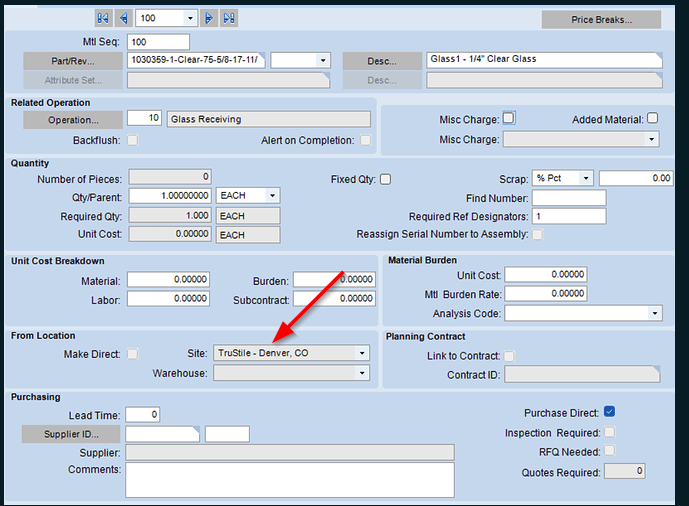This screenshot has height=506, width=689.
Task: Click the Operation button
Action: click(x=73, y=119)
